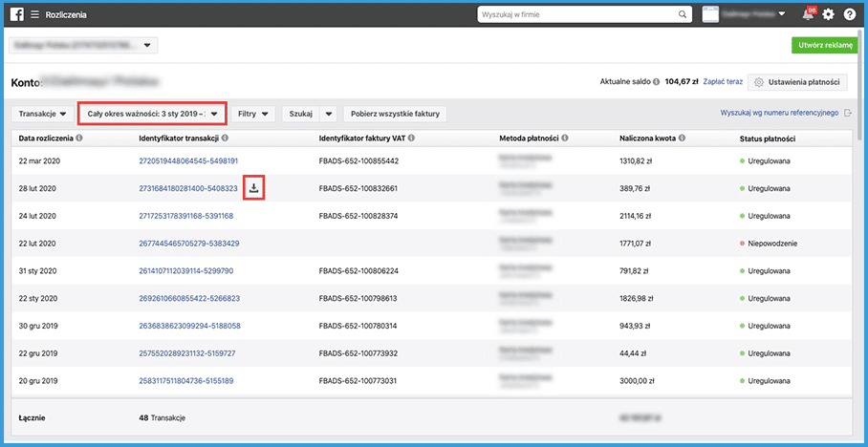Download invoice for 28 lut 2020 transaction

[x=253, y=188]
